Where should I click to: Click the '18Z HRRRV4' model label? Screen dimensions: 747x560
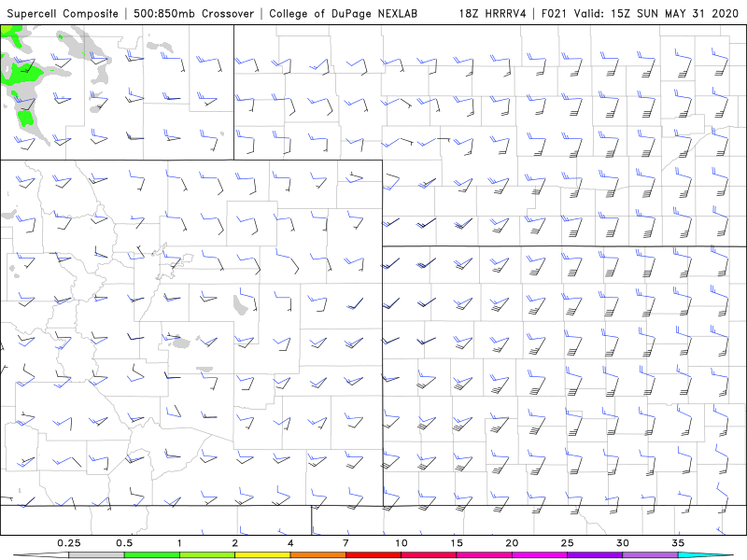point(493,13)
